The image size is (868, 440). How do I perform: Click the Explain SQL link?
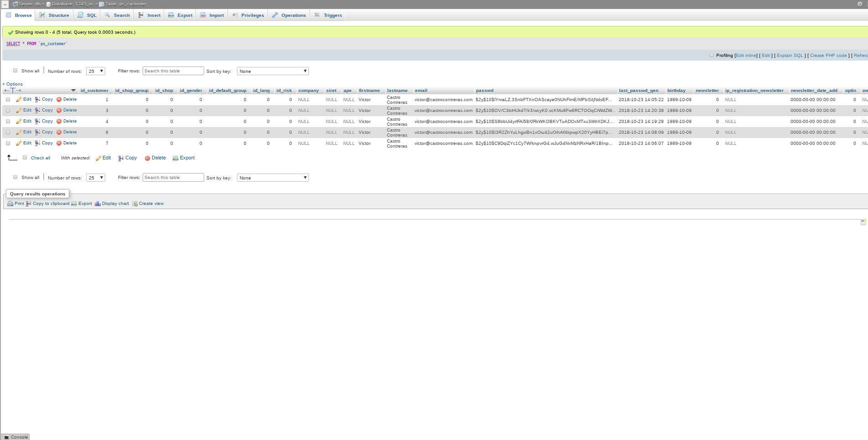pyautogui.click(x=790, y=55)
